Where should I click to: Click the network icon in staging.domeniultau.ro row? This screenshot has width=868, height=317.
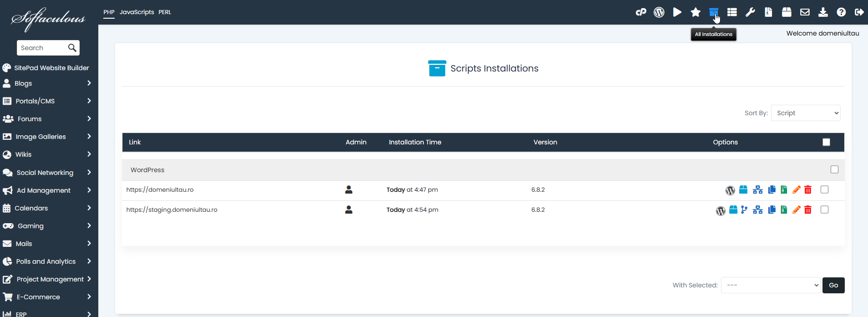point(757,210)
